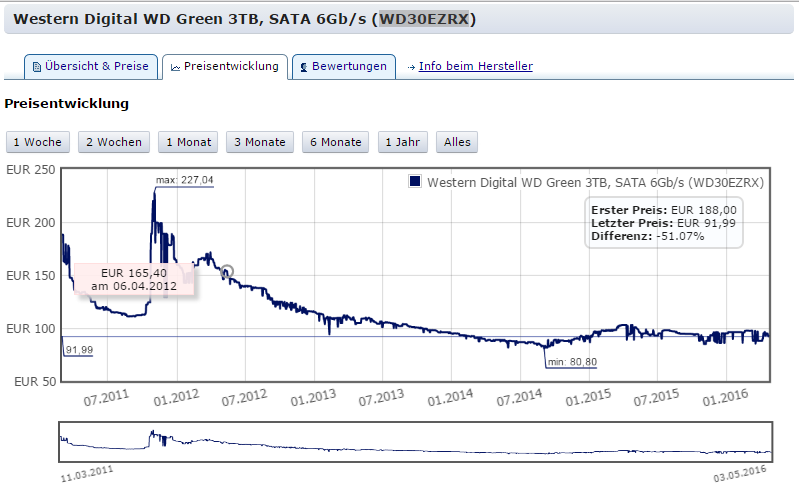This screenshot has height=487, width=799.
Task: Click the EUR 50 y-axis label
Action: 35,382
